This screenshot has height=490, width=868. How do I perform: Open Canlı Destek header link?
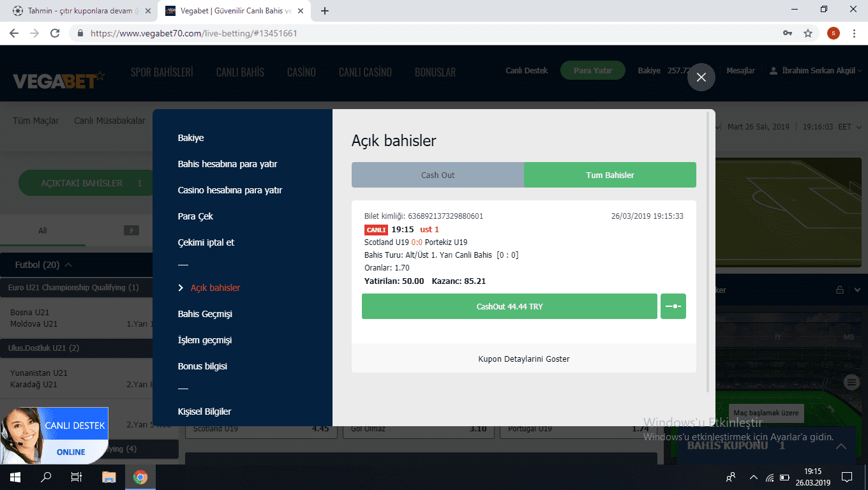click(527, 71)
